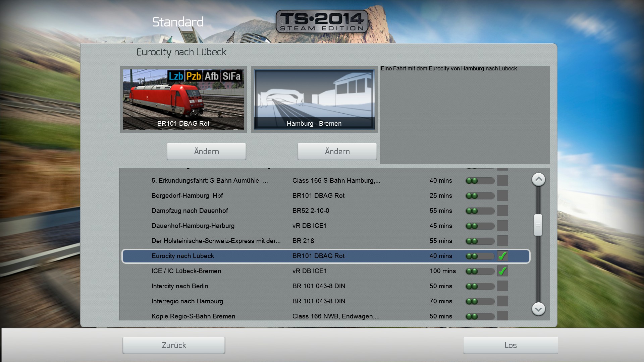Click the Afb badge on locomotive image
644x362 pixels.
tap(212, 76)
